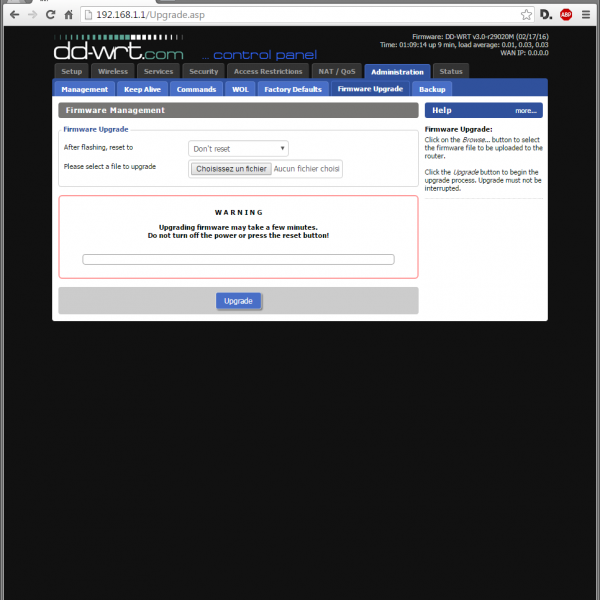Go to the Status tab
This screenshot has height=600, width=600.
(x=451, y=72)
